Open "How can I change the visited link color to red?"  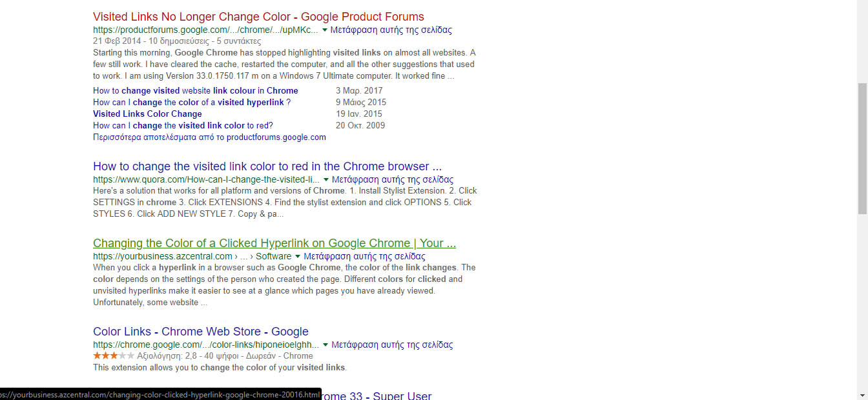tap(183, 125)
